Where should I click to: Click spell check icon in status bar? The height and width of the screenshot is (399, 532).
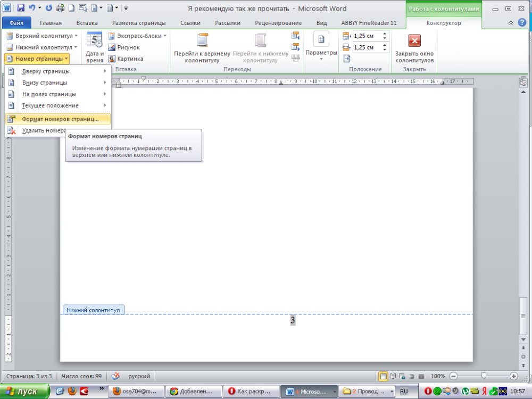click(115, 376)
